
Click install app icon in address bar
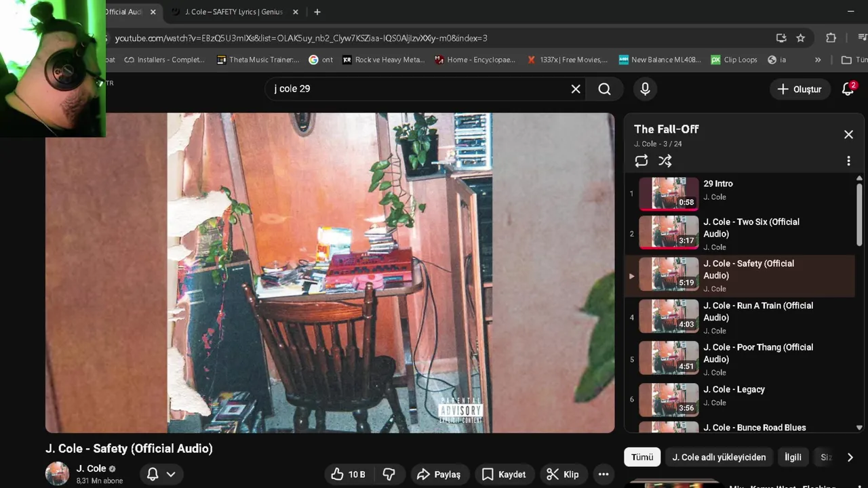(781, 38)
